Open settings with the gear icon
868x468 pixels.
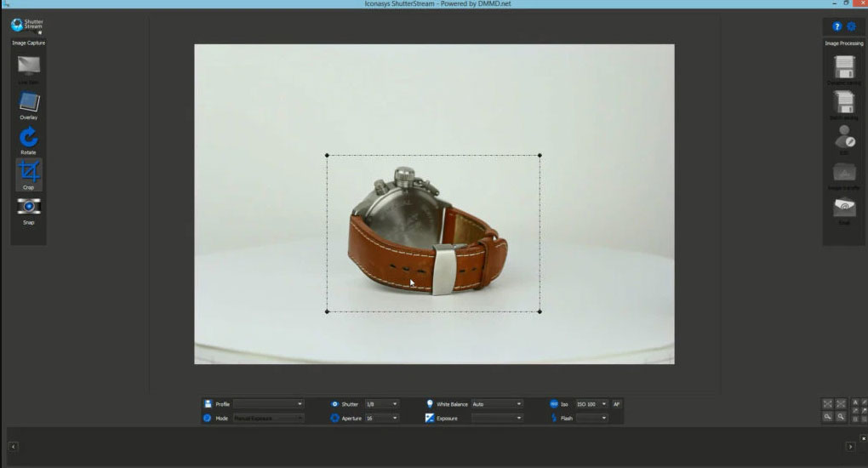(x=851, y=26)
